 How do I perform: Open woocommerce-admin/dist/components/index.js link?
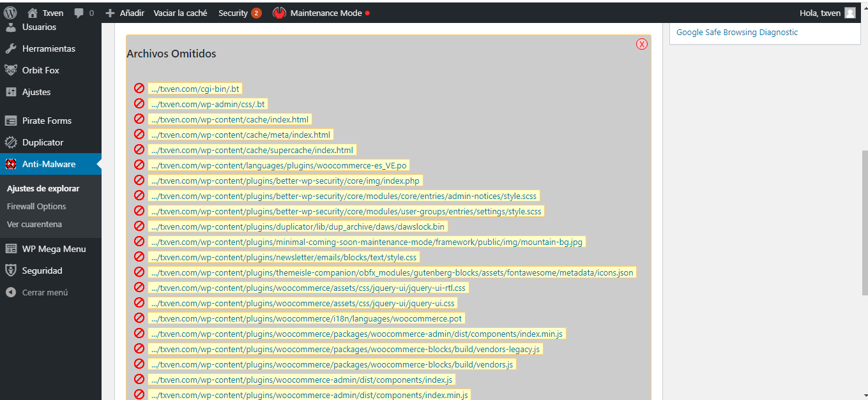tap(301, 380)
